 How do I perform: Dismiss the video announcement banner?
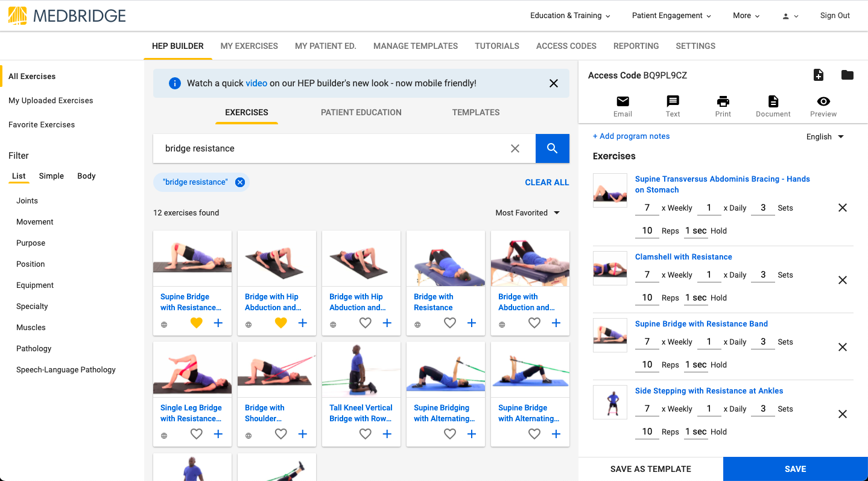coord(554,83)
